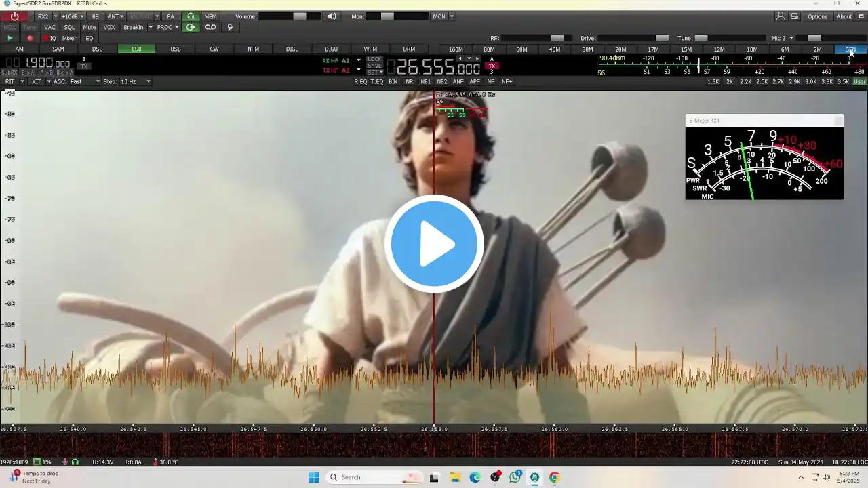Click the green loop arrow icon button

191,27
